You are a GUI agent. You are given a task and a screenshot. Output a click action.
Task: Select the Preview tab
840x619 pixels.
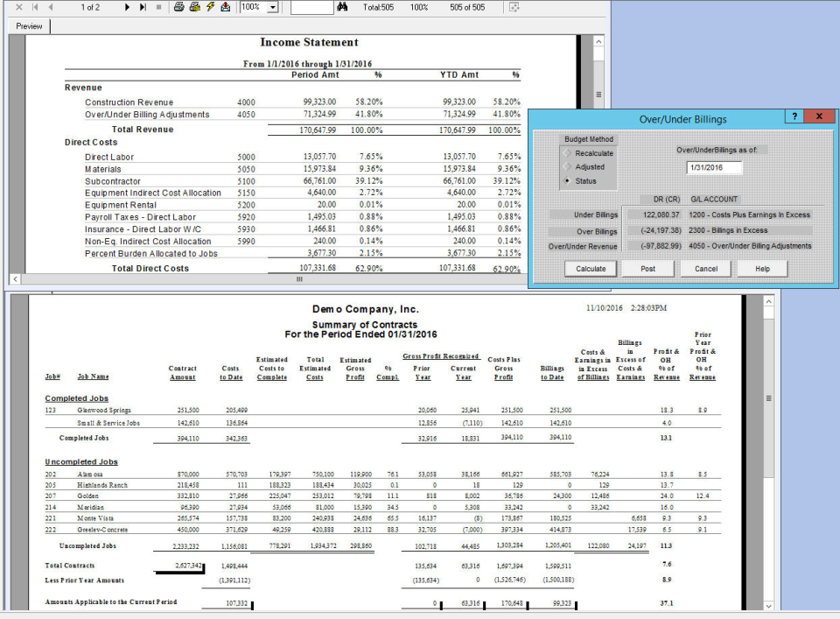click(x=29, y=26)
